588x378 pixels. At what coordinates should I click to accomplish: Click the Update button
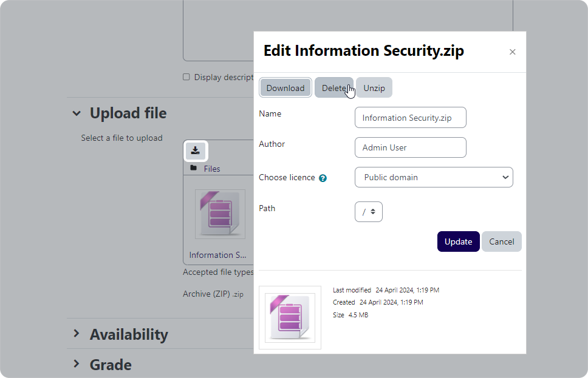458,241
